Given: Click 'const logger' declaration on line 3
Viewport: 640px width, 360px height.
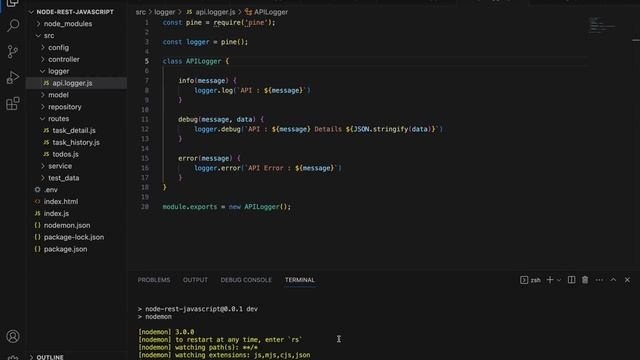Looking at the screenshot, I should [186, 42].
